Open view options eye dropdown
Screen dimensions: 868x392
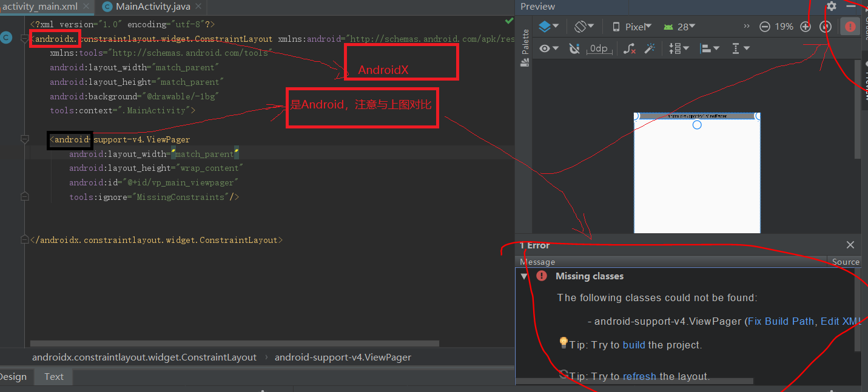pyautogui.click(x=549, y=48)
